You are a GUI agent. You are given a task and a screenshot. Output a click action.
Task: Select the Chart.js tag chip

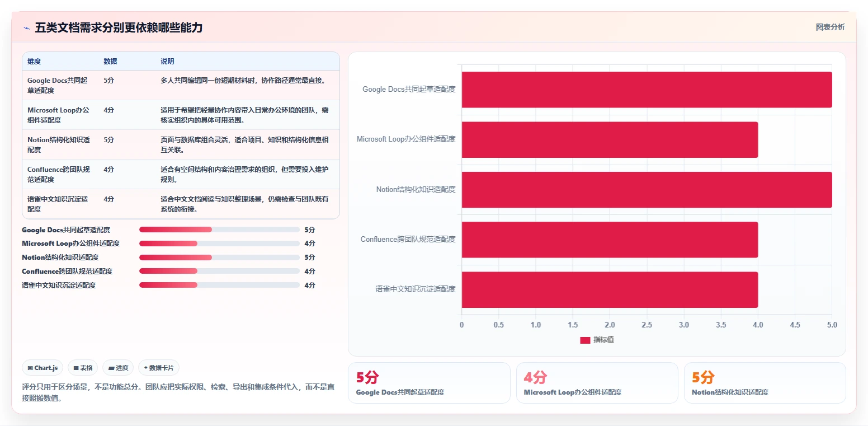(x=43, y=368)
